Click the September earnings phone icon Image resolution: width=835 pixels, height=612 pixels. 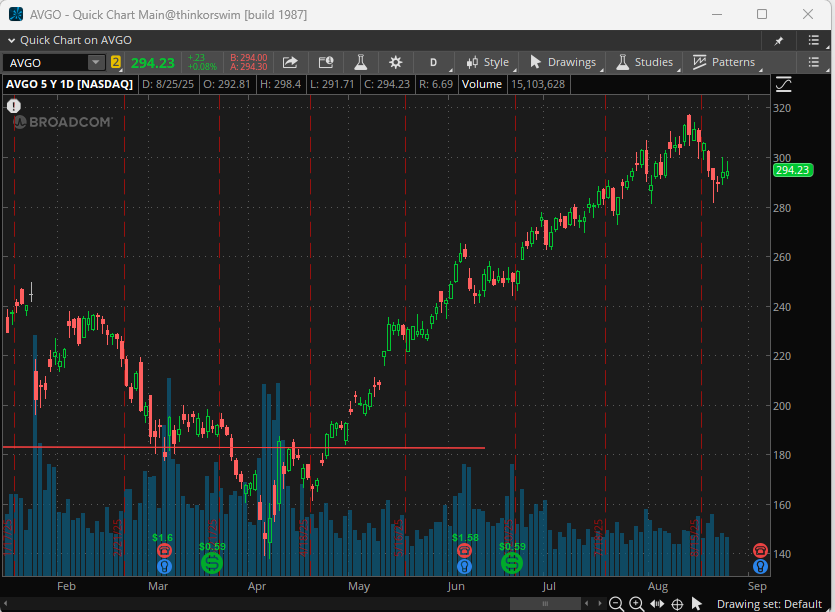pos(760,550)
